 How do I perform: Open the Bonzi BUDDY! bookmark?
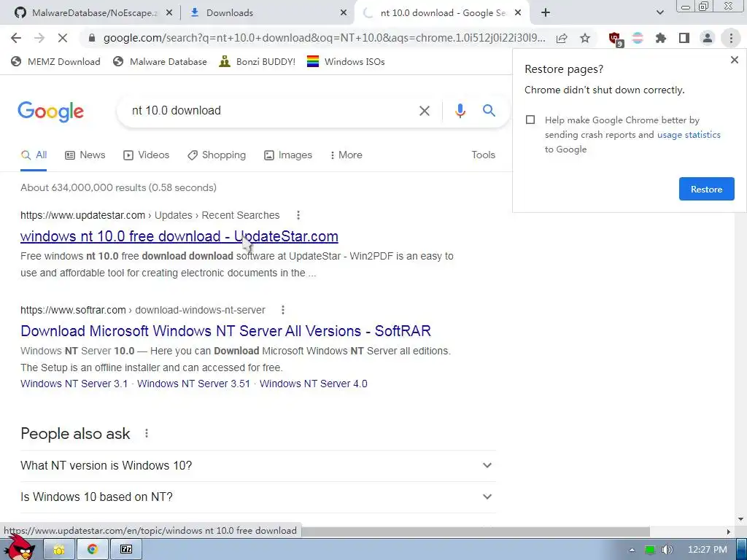pos(258,61)
